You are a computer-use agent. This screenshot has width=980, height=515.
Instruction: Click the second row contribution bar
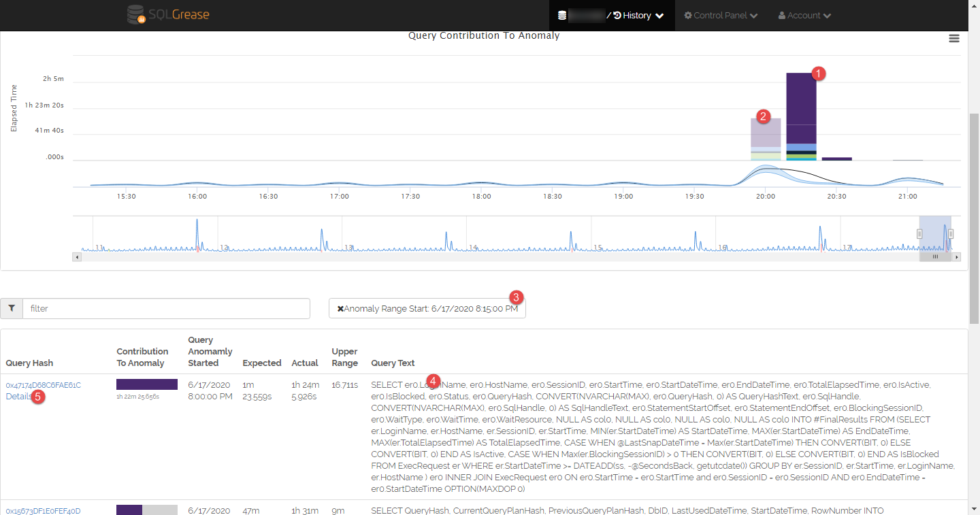tap(147, 510)
